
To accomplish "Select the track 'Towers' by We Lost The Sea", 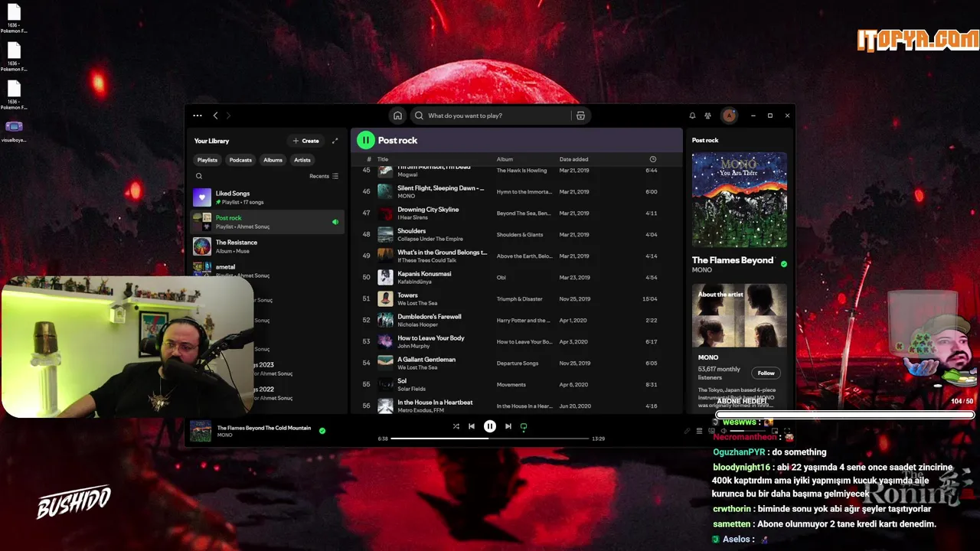I will coord(517,299).
